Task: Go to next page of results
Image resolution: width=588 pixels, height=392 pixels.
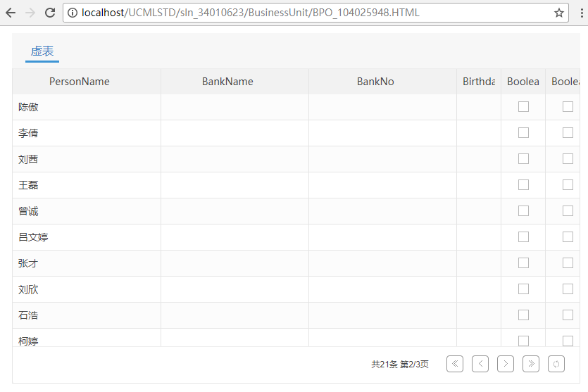Action: pos(506,364)
